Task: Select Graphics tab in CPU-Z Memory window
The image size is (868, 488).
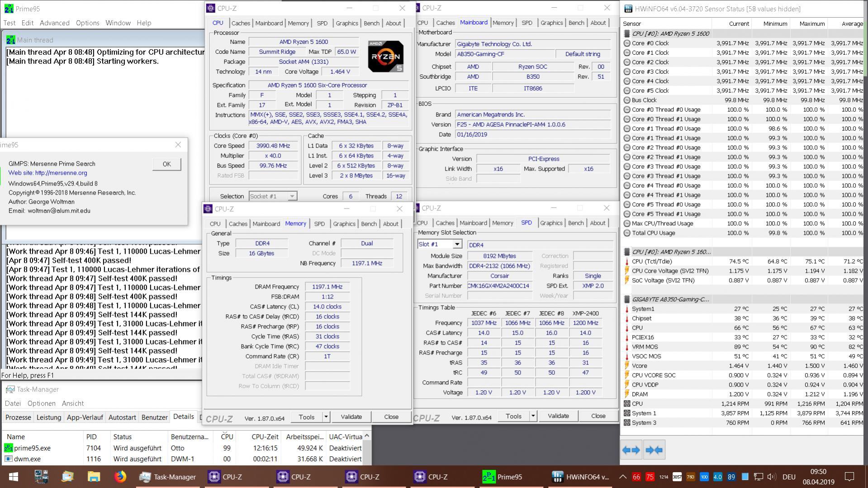Action: pos(344,224)
